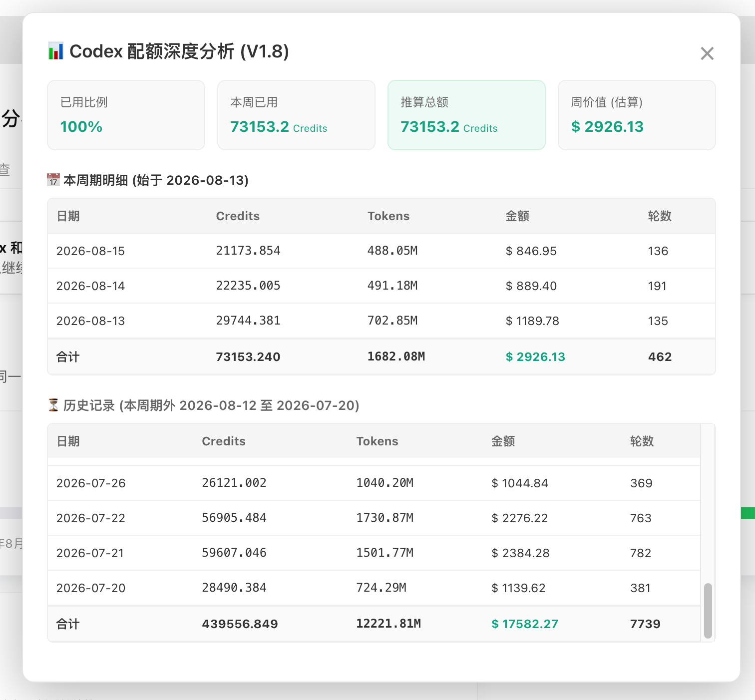755x700 pixels.
Task: Click the 金额 header in current cycle table
Action: click(517, 216)
